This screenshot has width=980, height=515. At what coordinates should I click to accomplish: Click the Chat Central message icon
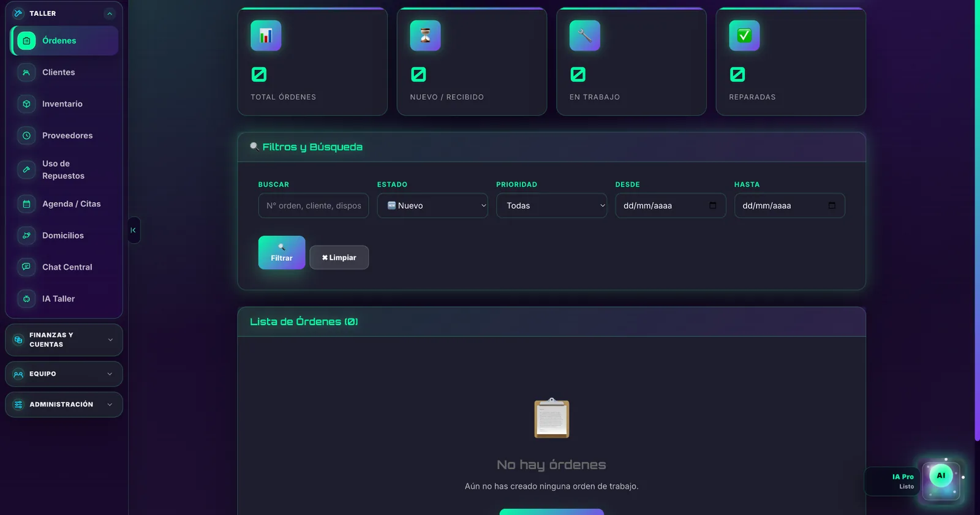(26, 267)
